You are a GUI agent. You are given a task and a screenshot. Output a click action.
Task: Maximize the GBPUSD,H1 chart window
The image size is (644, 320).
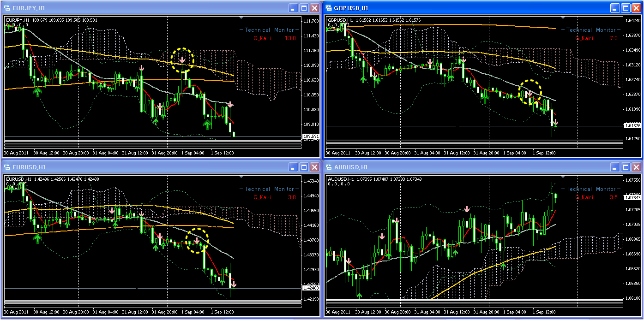[626, 8]
